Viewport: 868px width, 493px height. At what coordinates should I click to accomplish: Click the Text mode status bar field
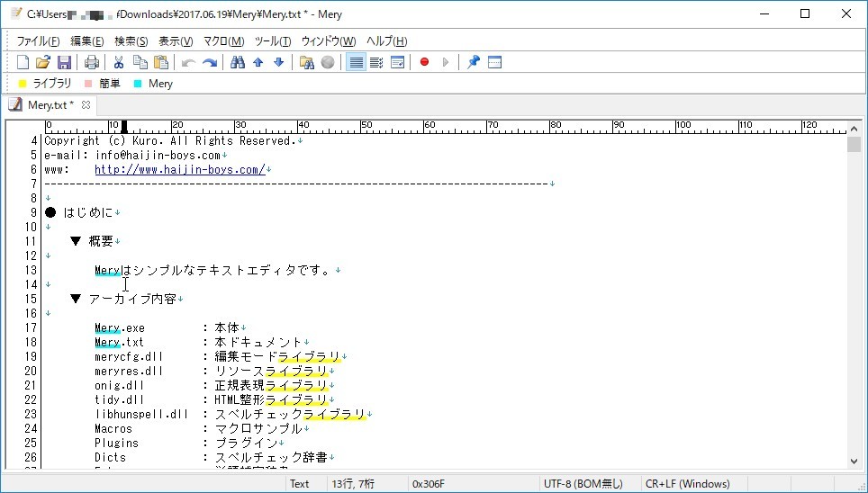click(300, 484)
